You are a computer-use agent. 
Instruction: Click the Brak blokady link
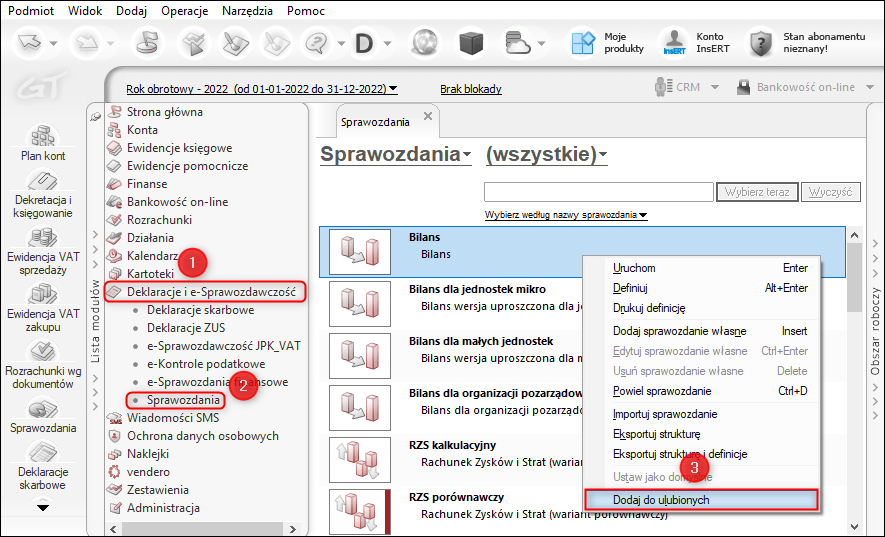(x=471, y=88)
